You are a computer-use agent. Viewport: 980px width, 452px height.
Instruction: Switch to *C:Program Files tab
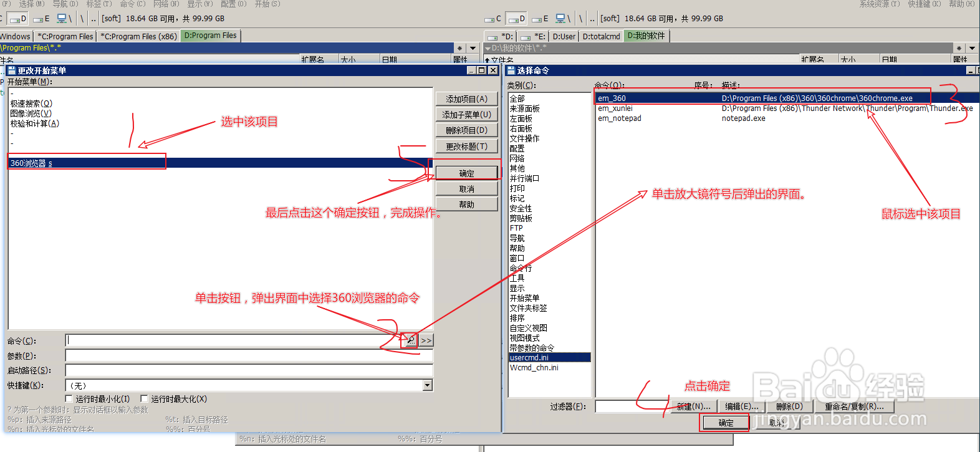65,36
